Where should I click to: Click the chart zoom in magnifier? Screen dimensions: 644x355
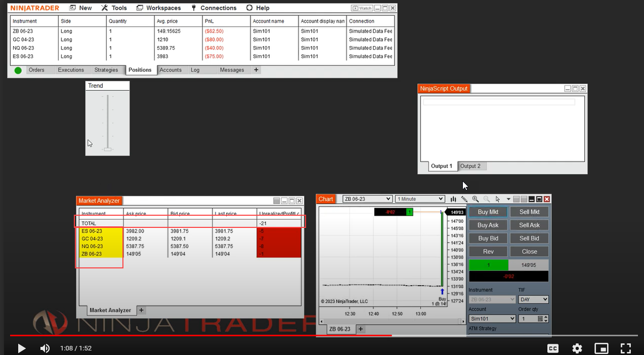click(x=476, y=199)
